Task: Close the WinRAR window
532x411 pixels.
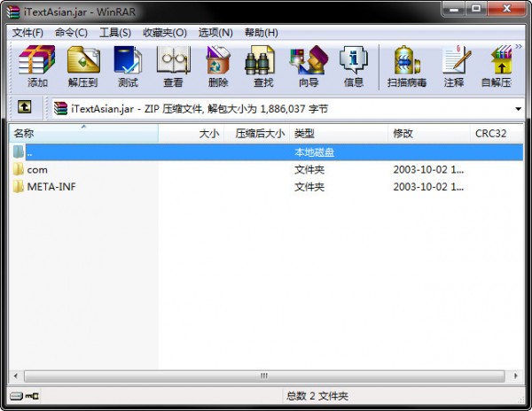Action: 507,9
